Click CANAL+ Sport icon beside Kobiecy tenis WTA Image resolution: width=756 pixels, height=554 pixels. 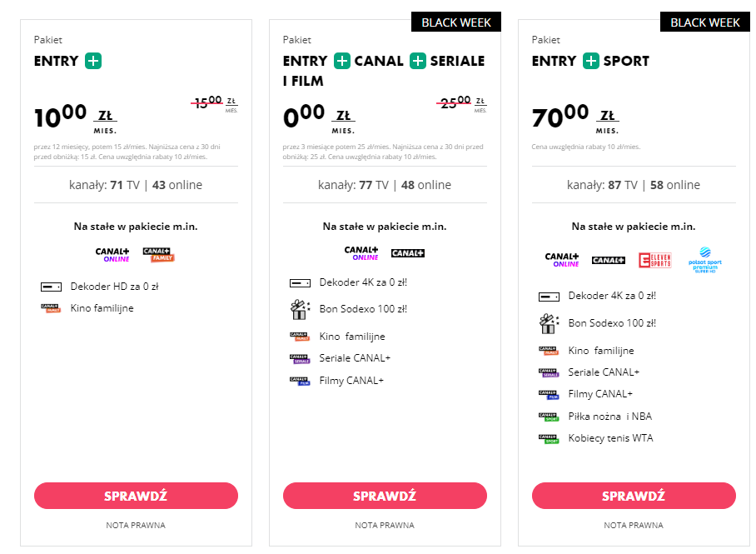pyautogui.click(x=549, y=439)
